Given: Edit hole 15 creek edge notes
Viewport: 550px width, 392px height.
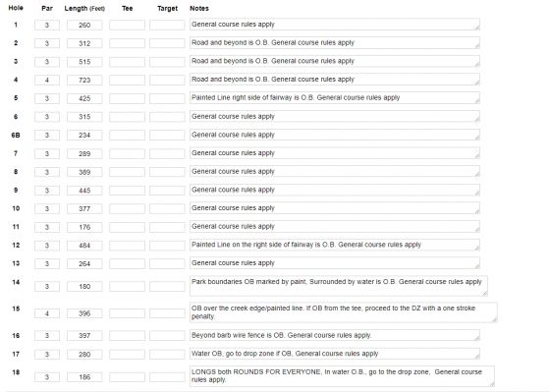Looking at the screenshot, I should pyautogui.click(x=344, y=312).
